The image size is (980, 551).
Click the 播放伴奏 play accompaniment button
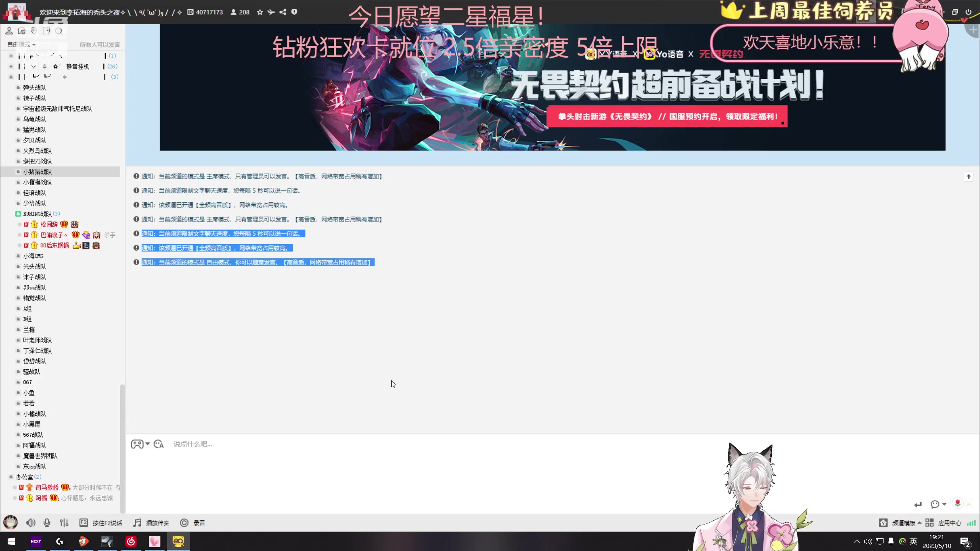pyautogui.click(x=151, y=523)
